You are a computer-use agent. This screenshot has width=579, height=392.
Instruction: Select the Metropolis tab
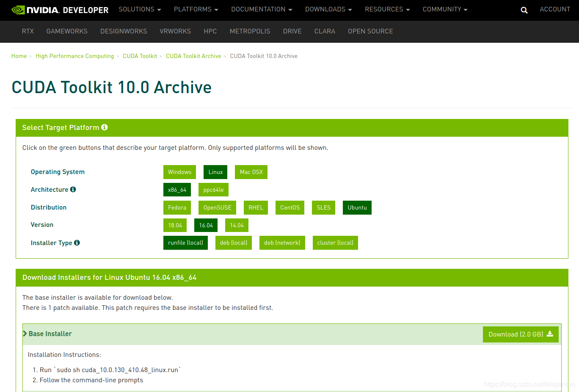pos(250,31)
